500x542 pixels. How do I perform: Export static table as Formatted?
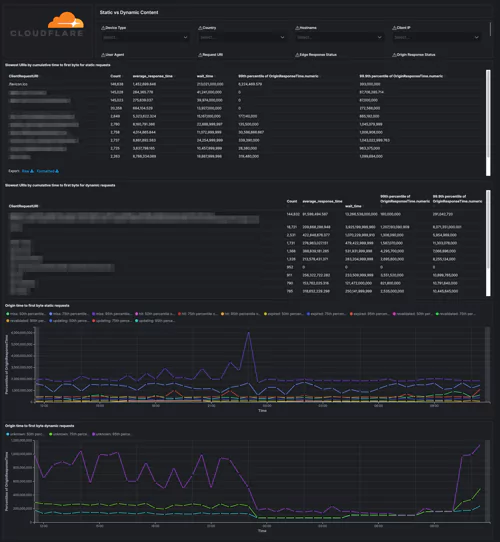pyautogui.click(x=48, y=171)
